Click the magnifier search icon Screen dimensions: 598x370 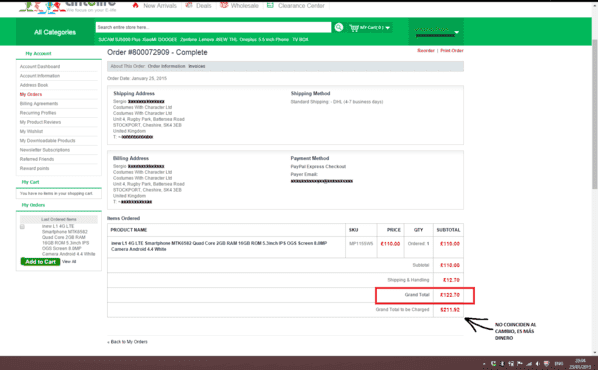(x=339, y=27)
